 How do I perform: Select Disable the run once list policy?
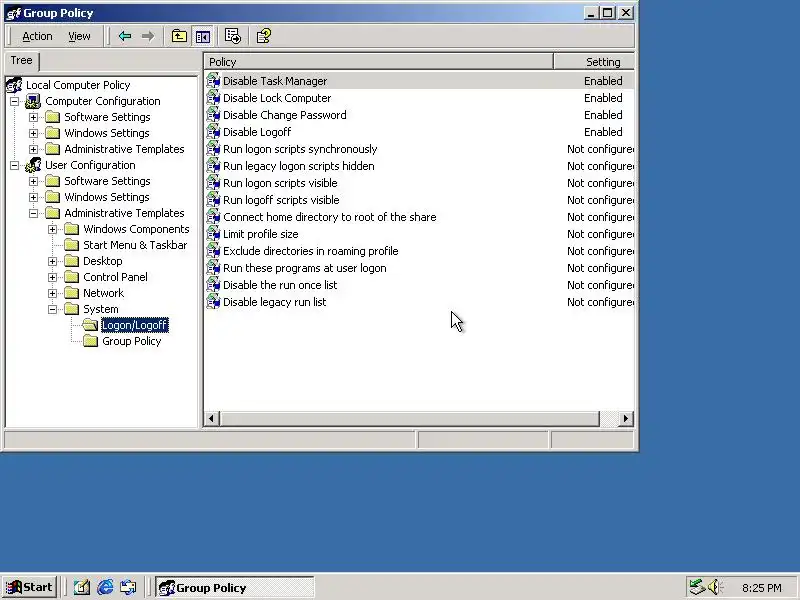coord(280,285)
